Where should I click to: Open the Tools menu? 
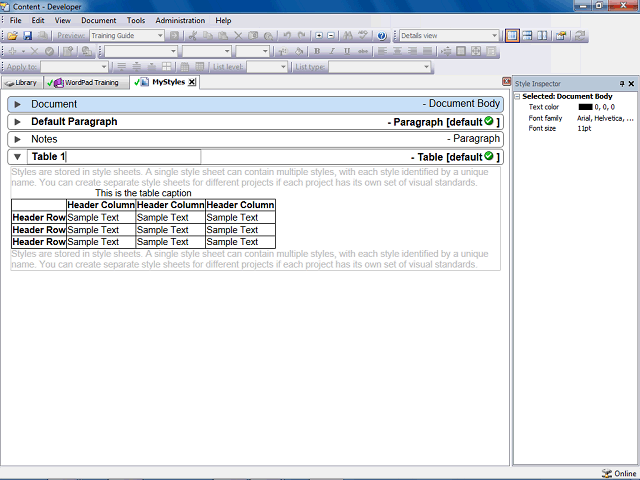tap(136, 20)
